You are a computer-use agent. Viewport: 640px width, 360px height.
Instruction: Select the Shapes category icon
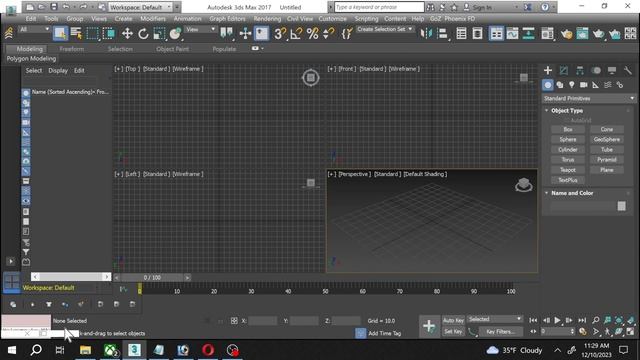point(560,85)
